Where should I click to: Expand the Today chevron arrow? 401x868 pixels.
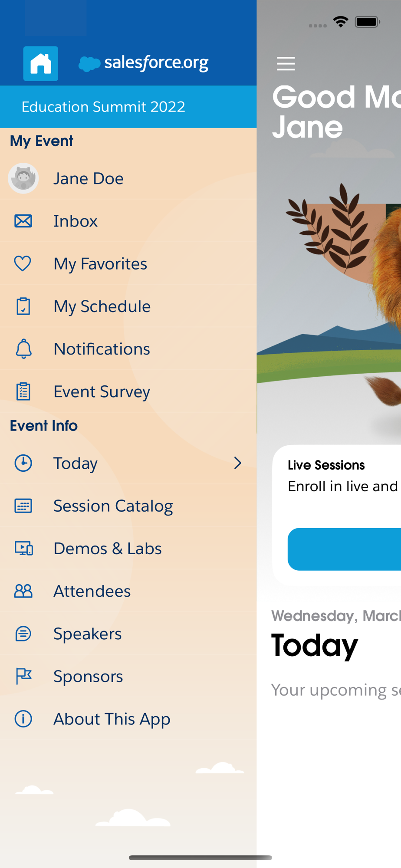click(237, 463)
